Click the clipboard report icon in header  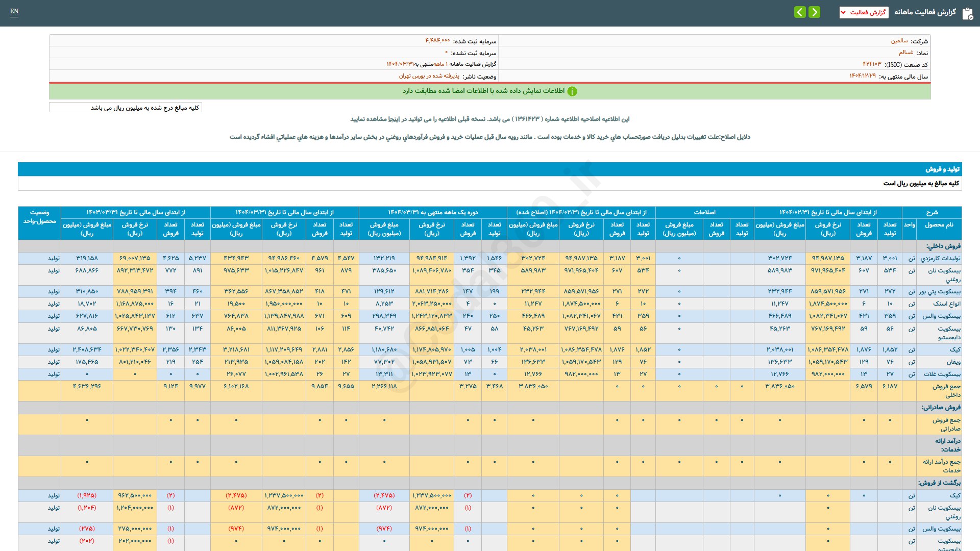point(967,13)
